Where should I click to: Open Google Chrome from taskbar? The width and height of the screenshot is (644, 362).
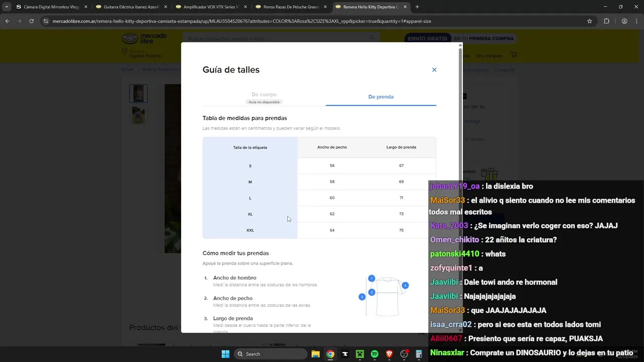[330, 354]
